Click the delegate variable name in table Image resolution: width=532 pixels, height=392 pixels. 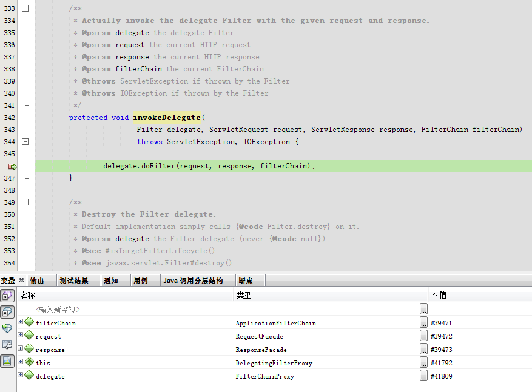pyautogui.click(x=50, y=376)
